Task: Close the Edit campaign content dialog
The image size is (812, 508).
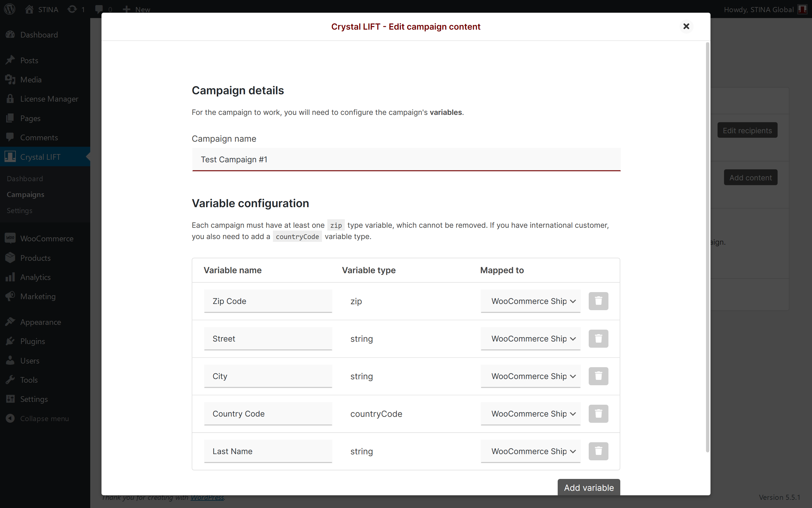Action: pos(686,26)
